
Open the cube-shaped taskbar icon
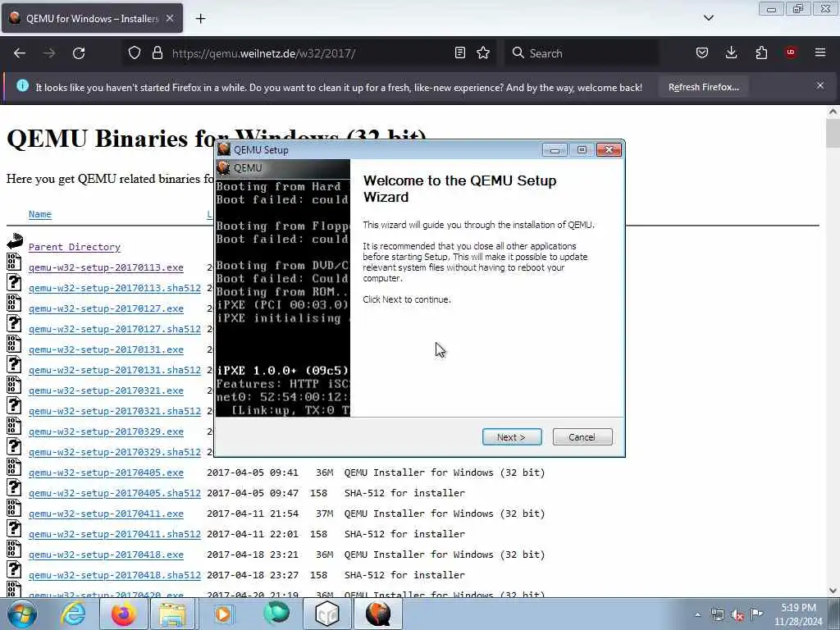327,614
